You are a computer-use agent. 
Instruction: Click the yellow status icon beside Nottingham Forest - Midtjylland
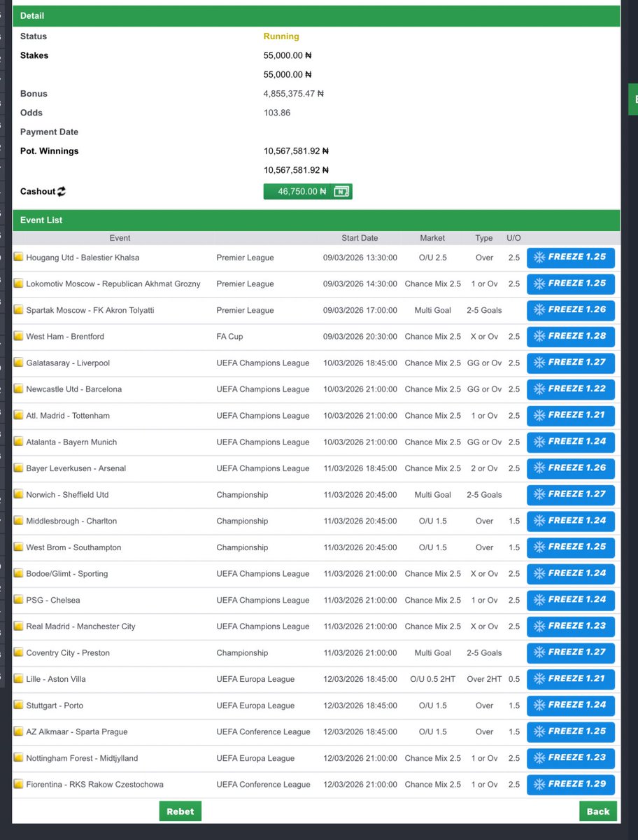click(x=18, y=758)
